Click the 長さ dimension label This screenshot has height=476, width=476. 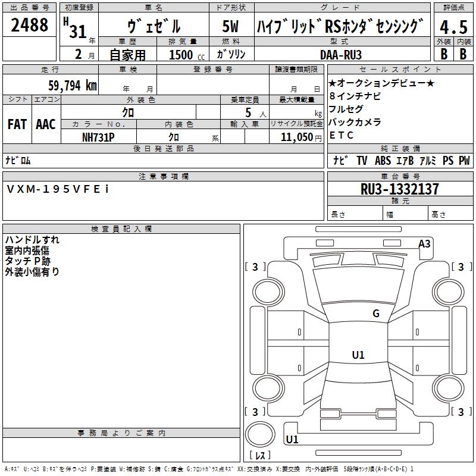tap(338, 215)
